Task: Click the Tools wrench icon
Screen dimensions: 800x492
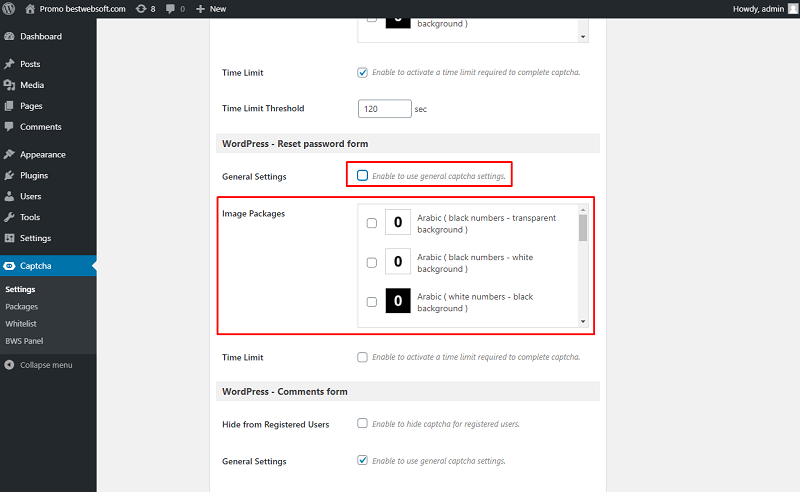Action: (x=9, y=217)
